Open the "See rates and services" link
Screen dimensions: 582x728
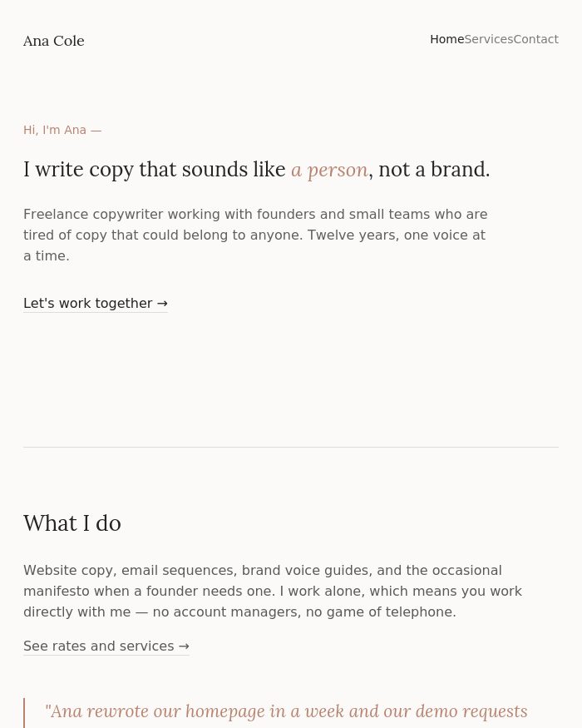pos(106,646)
